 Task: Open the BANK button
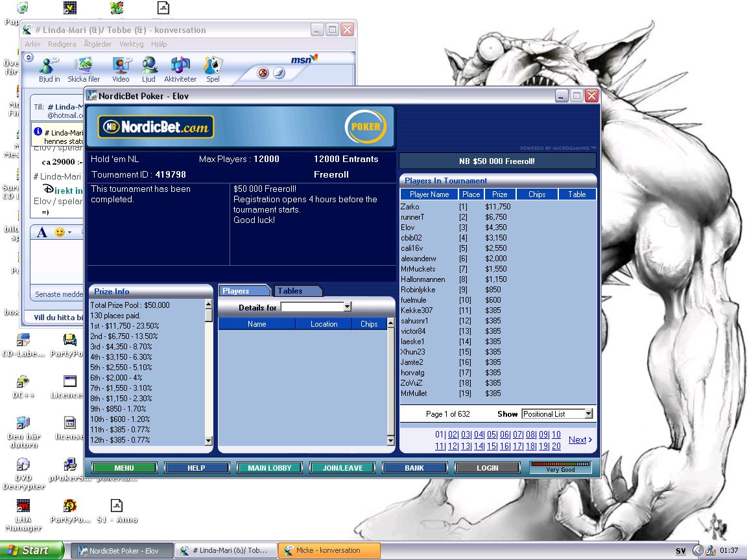pyautogui.click(x=414, y=467)
